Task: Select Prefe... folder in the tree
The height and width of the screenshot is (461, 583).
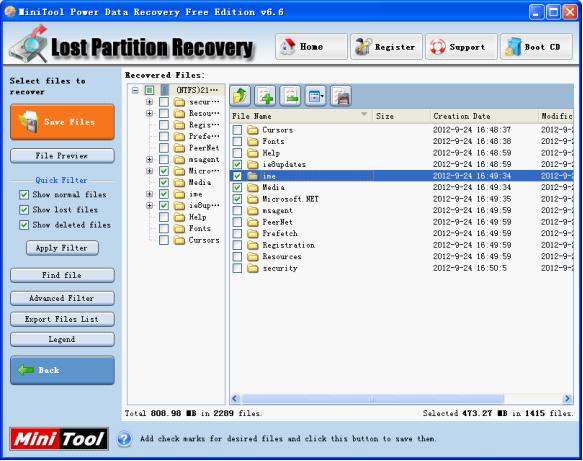Action: click(x=204, y=136)
